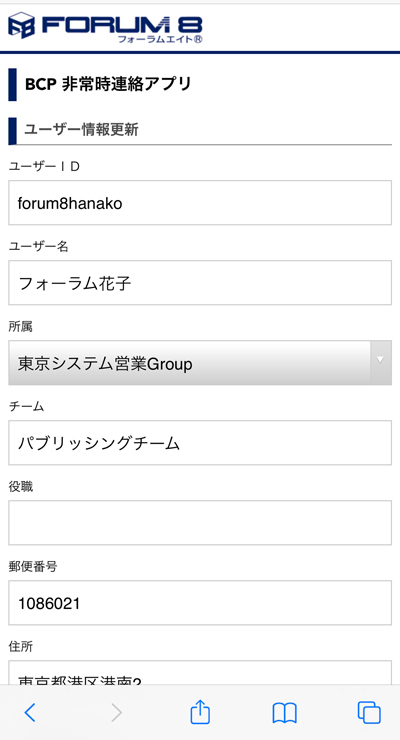Click the ユーザー情報更新 section heading
This screenshot has width=400, height=740.
(x=81, y=130)
